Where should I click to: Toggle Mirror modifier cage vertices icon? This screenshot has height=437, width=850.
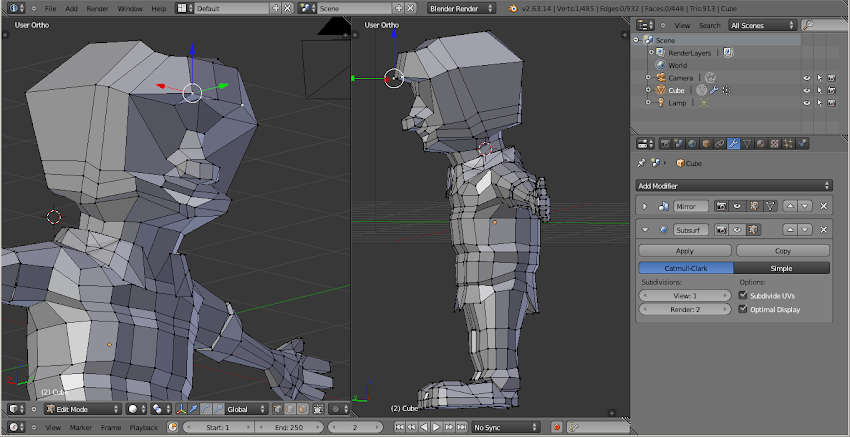[769, 206]
